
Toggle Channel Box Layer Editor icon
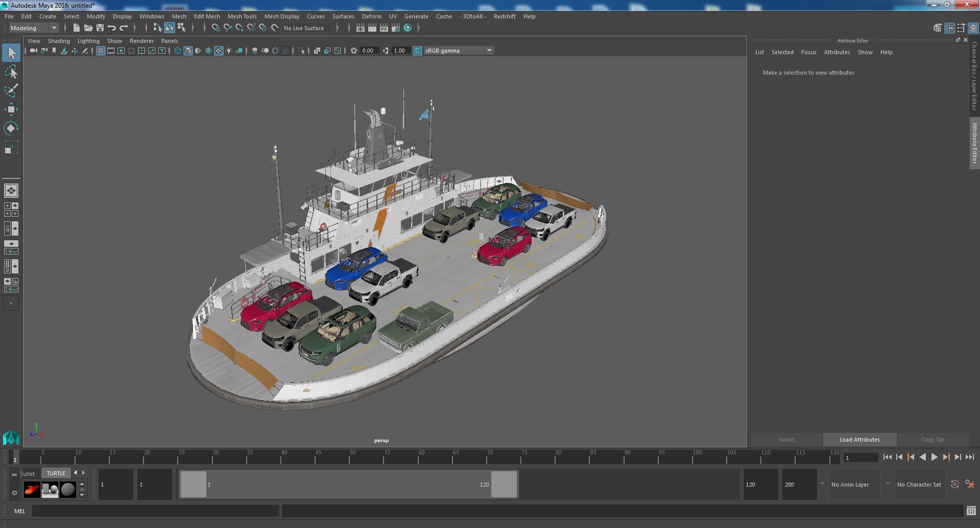pyautogui.click(x=973, y=28)
